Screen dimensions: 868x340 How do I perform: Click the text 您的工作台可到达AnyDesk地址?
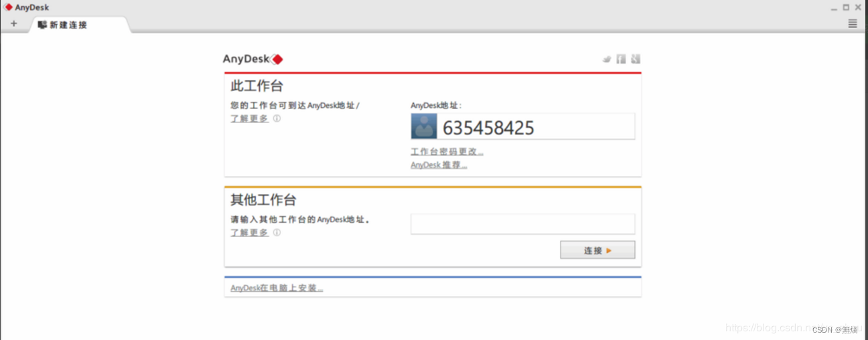tap(295, 105)
